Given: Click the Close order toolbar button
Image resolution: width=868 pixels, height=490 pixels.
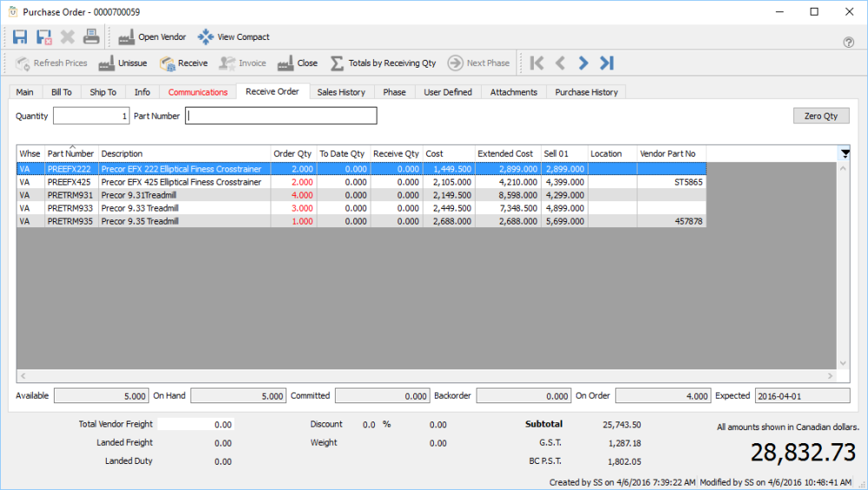Looking at the screenshot, I should (x=298, y=63).
